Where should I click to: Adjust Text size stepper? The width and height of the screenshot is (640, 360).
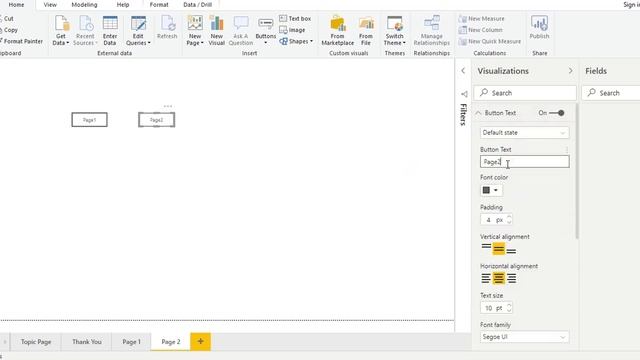point(509,308)
